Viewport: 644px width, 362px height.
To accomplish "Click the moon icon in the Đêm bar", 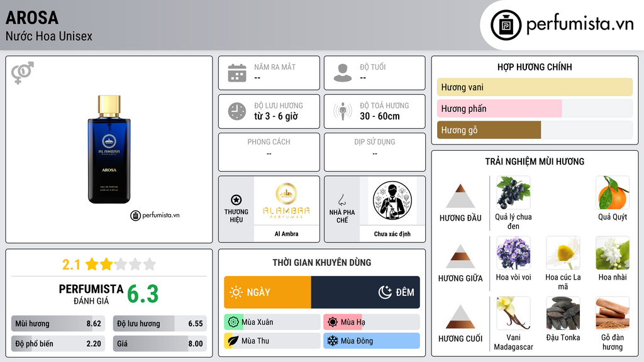I will click(x=385, y=292).
